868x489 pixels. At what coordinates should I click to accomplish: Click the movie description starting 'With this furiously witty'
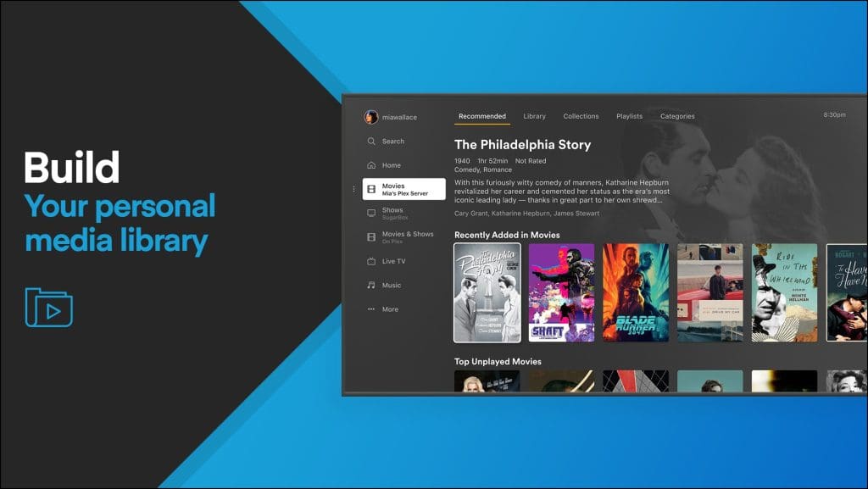[562, 192]
